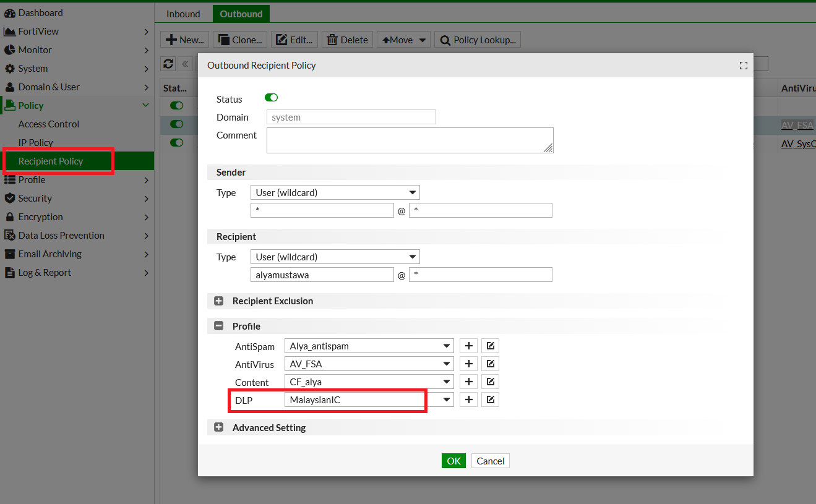Viewport: 816px width, 504px height.
Task: Open the Recipient Type dropdown
Action: click(x=335, y=257)
